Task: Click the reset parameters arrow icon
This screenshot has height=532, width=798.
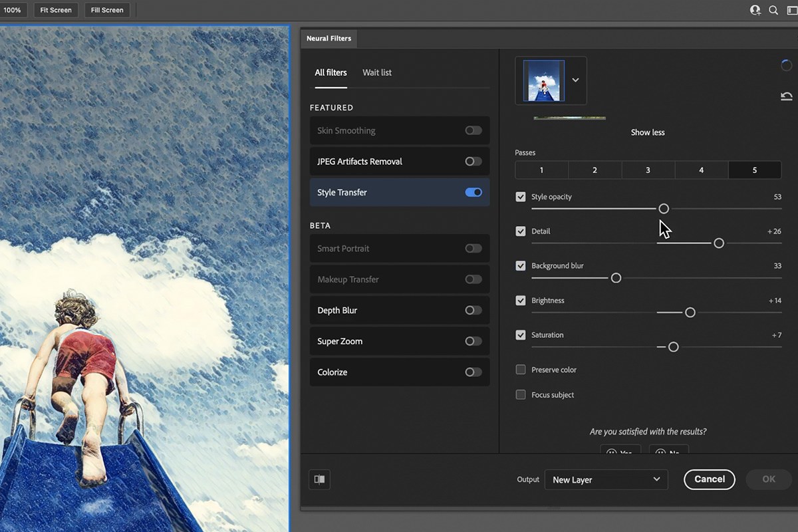Action: click(787, 96)
